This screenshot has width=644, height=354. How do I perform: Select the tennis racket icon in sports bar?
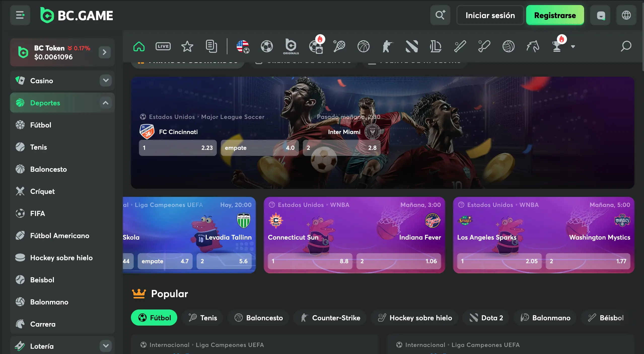point(339,46)
